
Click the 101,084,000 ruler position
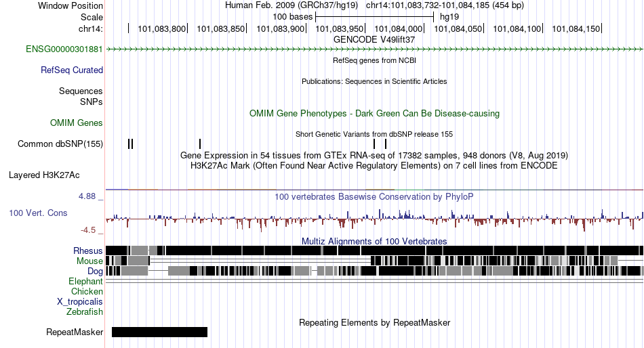(399, 28)
